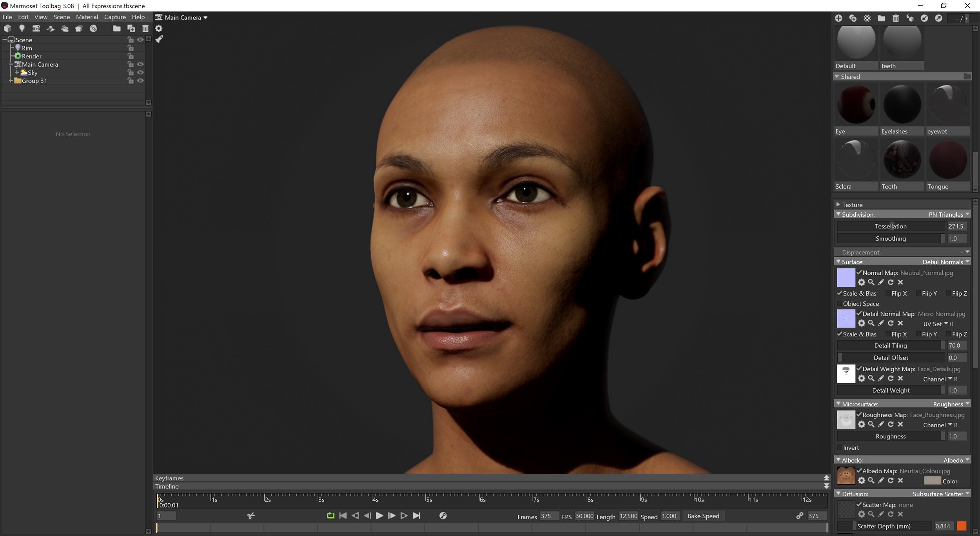Toggle loop playback in the timeline

pos(330,516)
